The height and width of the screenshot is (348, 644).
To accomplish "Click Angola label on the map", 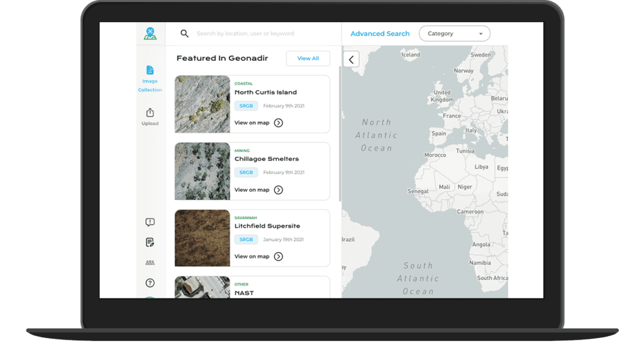I will coord(481,244).
